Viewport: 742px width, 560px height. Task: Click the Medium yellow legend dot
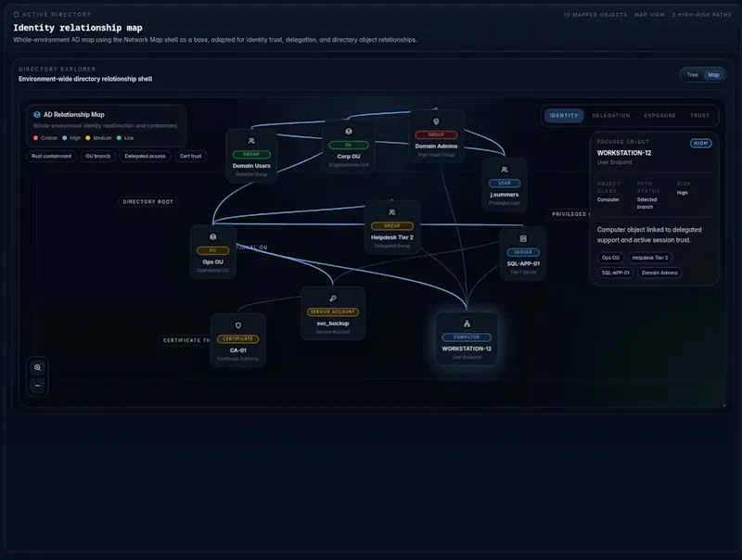[x=87, y=138]
